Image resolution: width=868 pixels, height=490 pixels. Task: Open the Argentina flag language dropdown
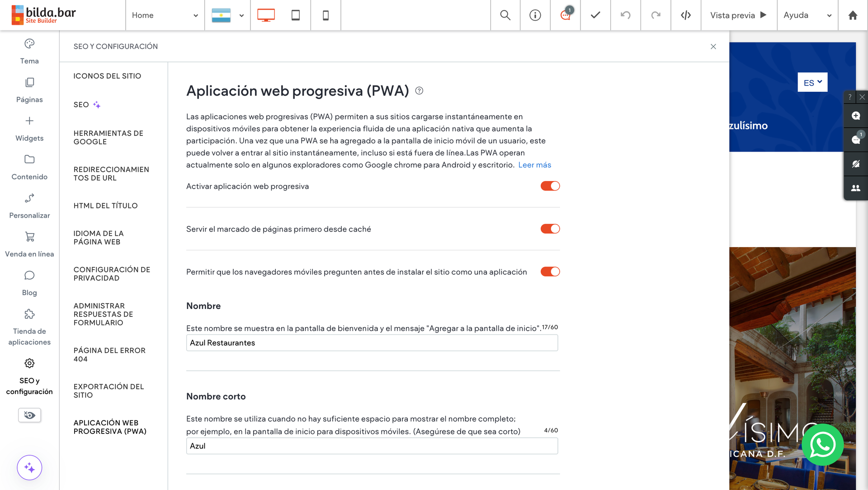click(227, 15)
